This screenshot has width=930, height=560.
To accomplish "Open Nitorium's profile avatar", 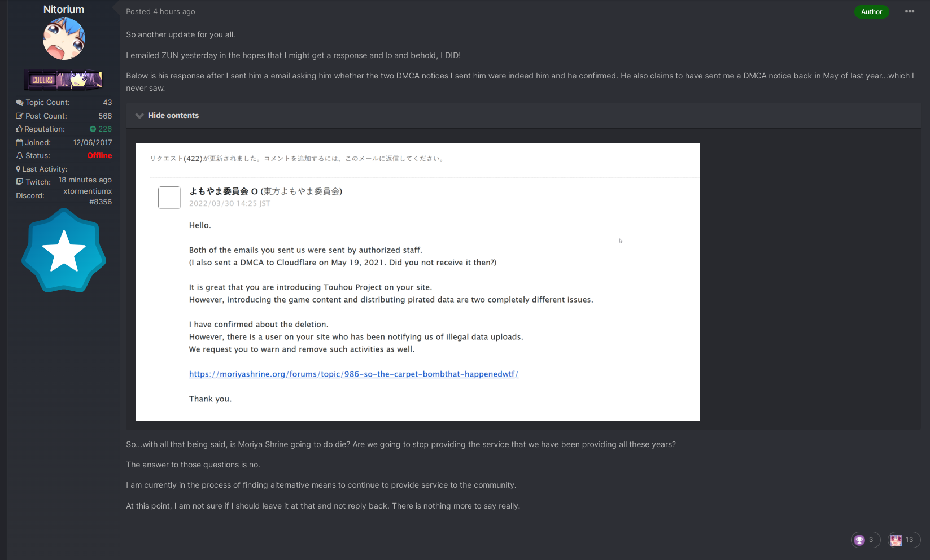I will [64, 39].
